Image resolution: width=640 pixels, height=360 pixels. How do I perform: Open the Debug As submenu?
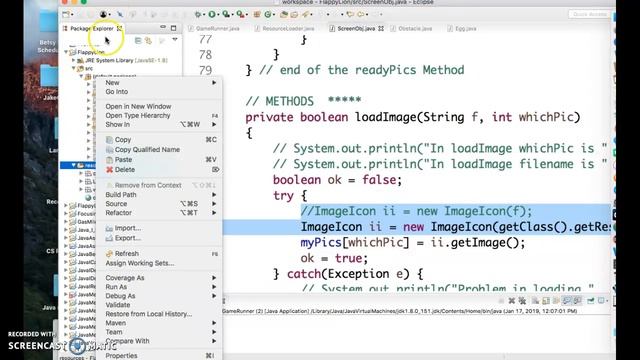click(160, 296)
